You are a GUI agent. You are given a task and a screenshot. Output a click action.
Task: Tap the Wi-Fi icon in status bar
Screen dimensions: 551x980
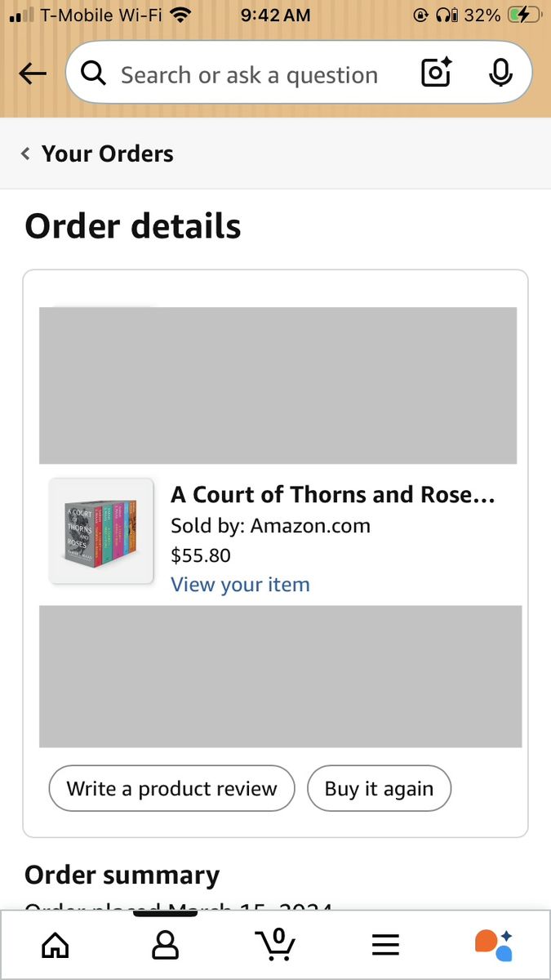(x=180, y=15)
